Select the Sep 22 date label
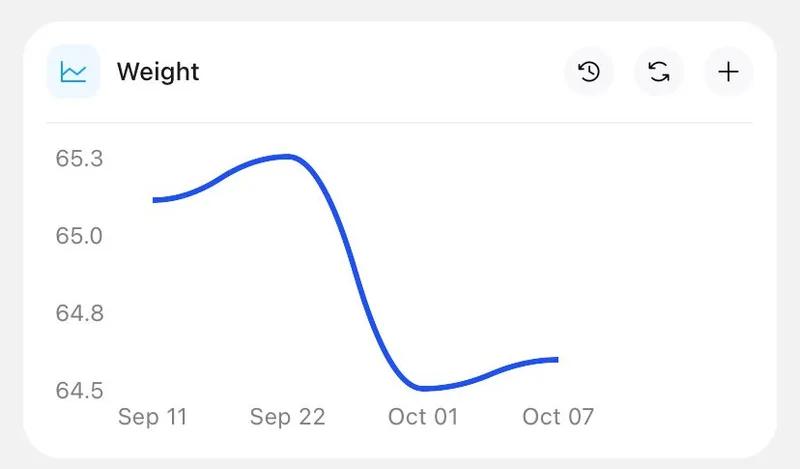Image resolution: width=800 pixels, height=469 pixels. tap(287, 417)
